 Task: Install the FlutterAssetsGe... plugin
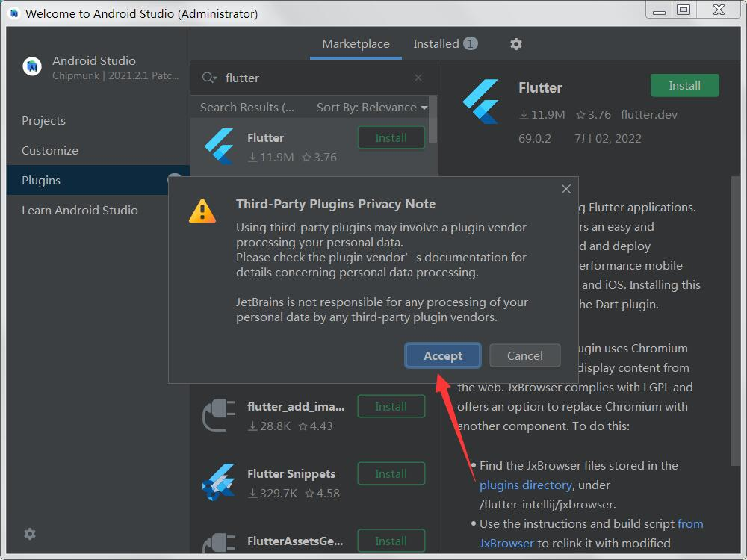391,541
